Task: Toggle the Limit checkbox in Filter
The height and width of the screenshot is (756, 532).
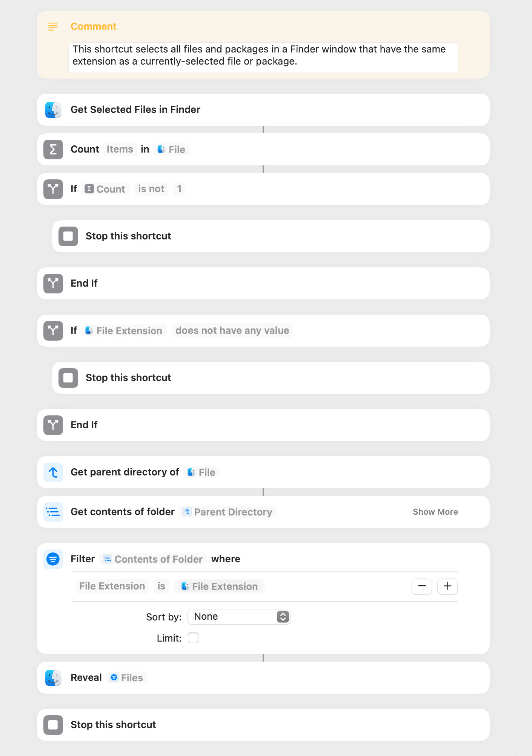Action: [193, 638]
